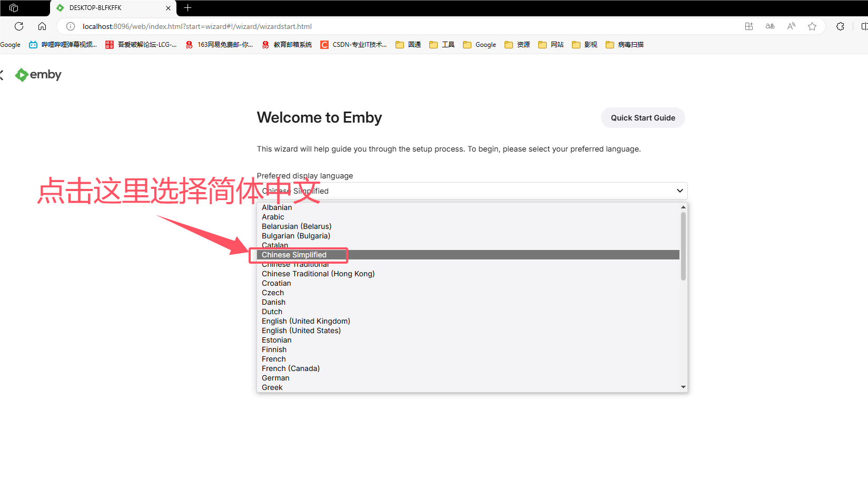Click the language list scrollbar thumb
The height and width of the screenshot is (481, 868).
(x=683, y=246)
